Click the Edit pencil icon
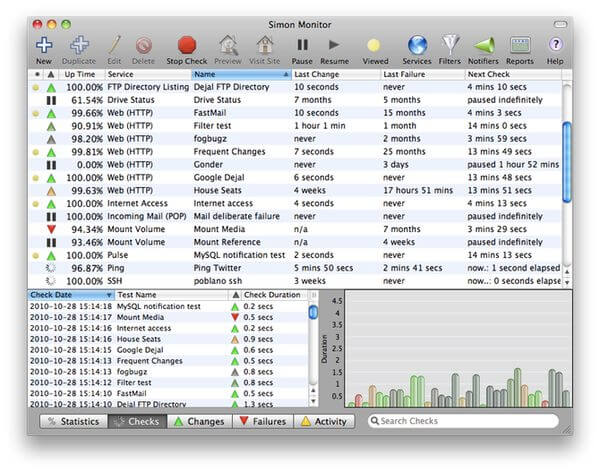Image resolution: width=600 pixels, height=473 pixels. point(114,45)
